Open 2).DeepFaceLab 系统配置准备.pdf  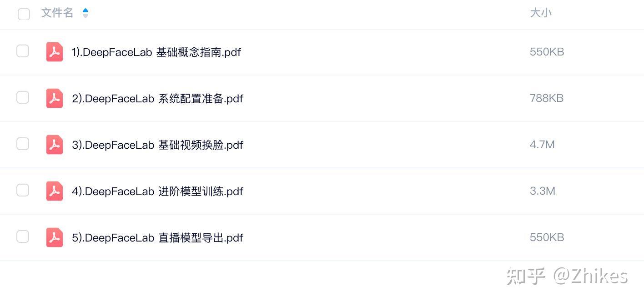(157, 99)
